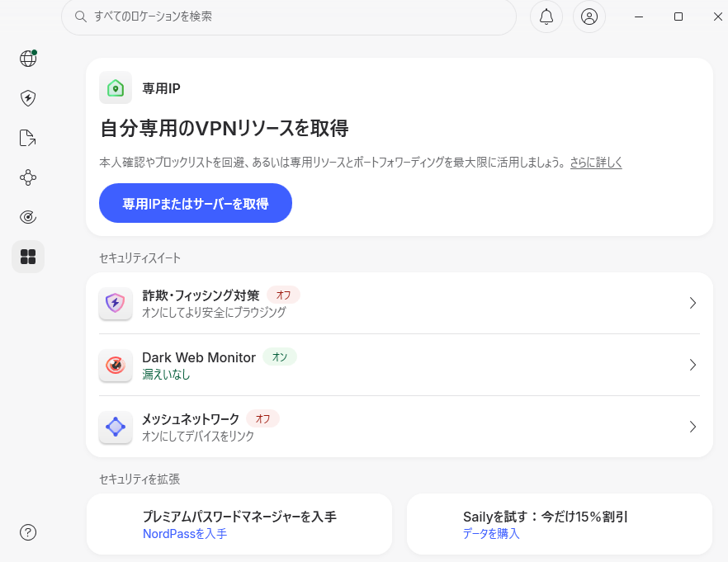Click 自分専用のVPNリソースを取得 heading
Image resolution: width=728 pixels, height=562 pixels.
click(x=225, y=129)
